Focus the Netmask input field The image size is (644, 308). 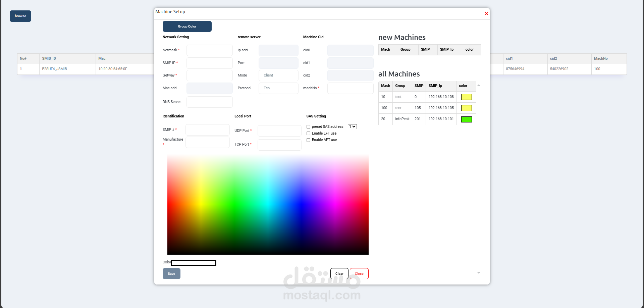point(210,50)
